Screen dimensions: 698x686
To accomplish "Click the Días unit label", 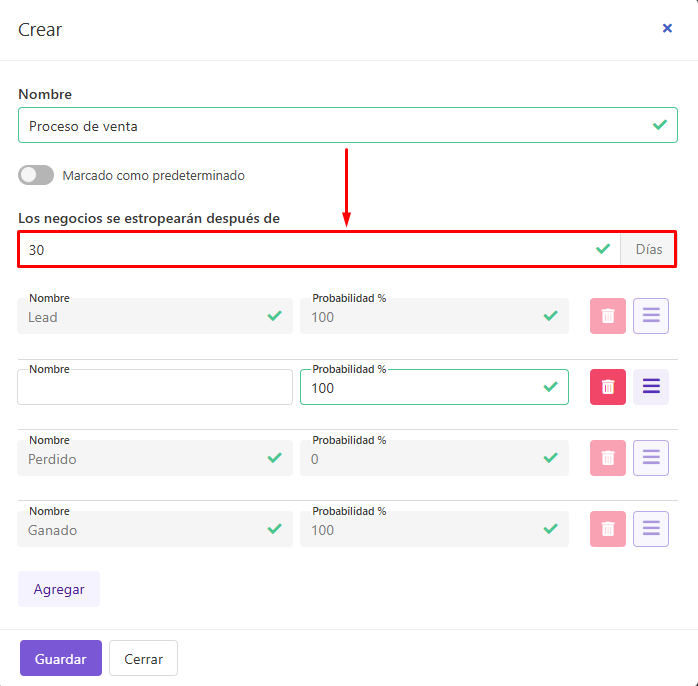I will click(648, 249).
